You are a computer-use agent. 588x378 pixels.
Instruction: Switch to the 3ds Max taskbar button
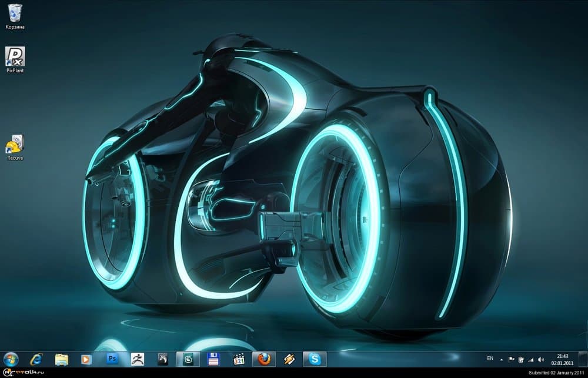point(188,359)
